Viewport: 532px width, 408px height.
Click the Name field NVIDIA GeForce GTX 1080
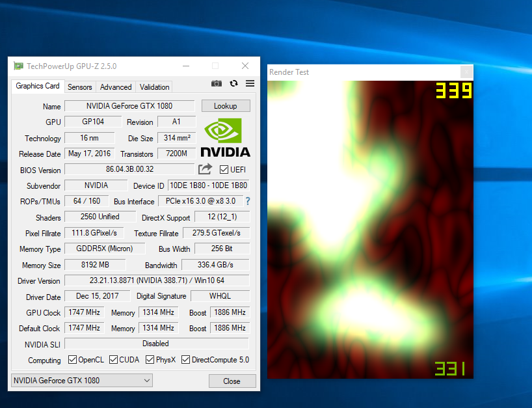[x=129, y=106]
